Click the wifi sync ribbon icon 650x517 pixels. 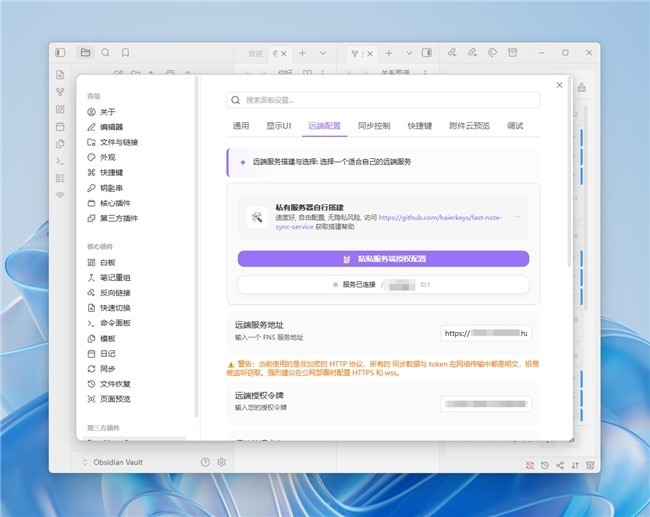[60, 195]
